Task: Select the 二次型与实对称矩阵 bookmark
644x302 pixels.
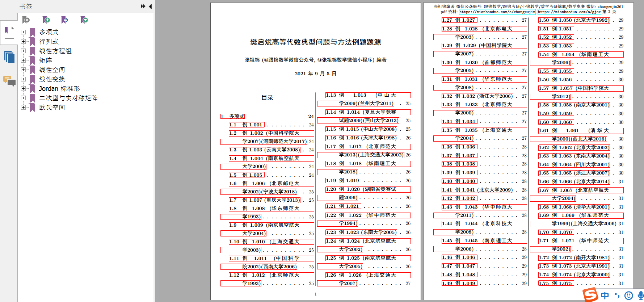Action: pyautogui.click(x=68, y=98)
